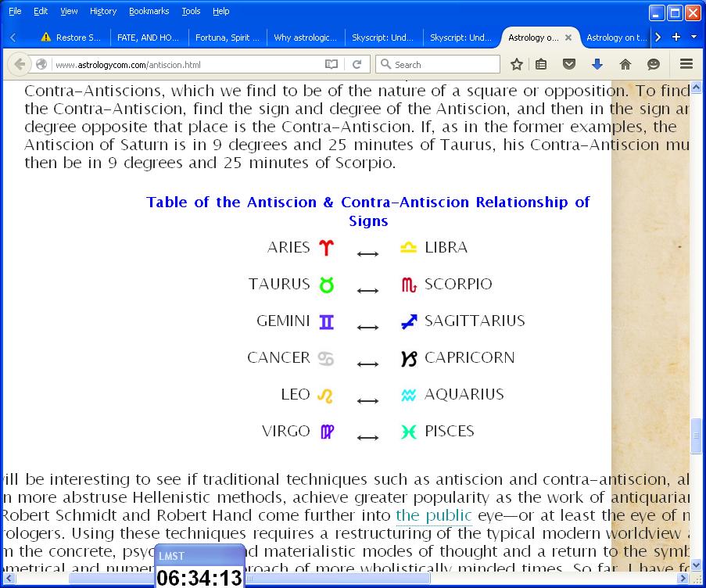Click the cyan Aquarius glyph
This screenshot has height=588, width=706.
tap(408, 396)
